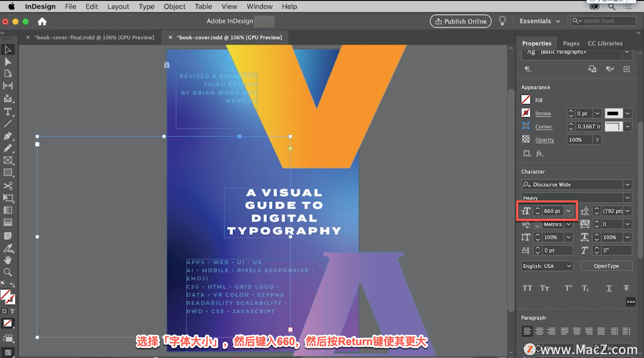Click the Apply None swatch in toolbar
The height and width of the screenshot is (358, 644).
pyautogui.click(x=7, y=323)
